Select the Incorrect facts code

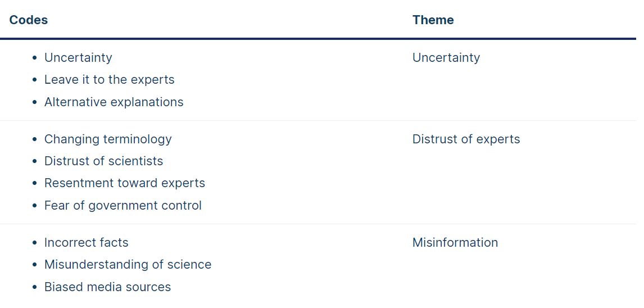click(x=86, y=243)
